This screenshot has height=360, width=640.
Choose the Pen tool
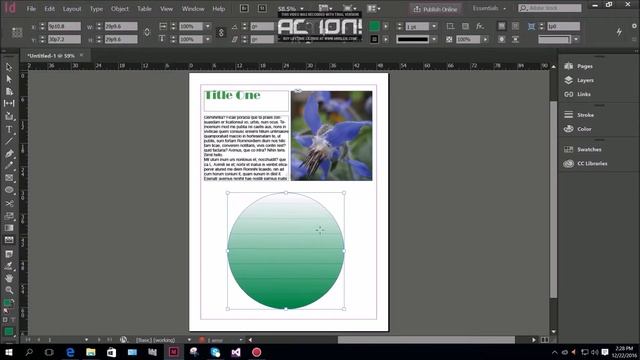[9, 154]
